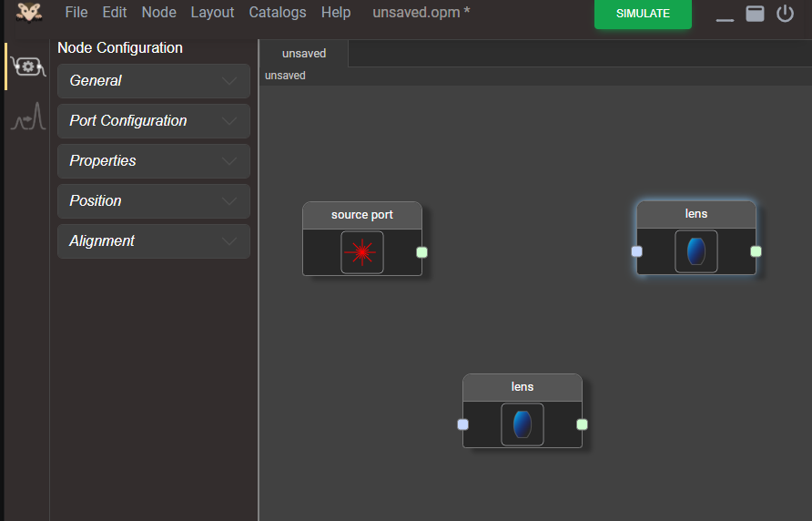Click the Node Configuration heading
Screen dimensions: 812x521
pos(120,47)
